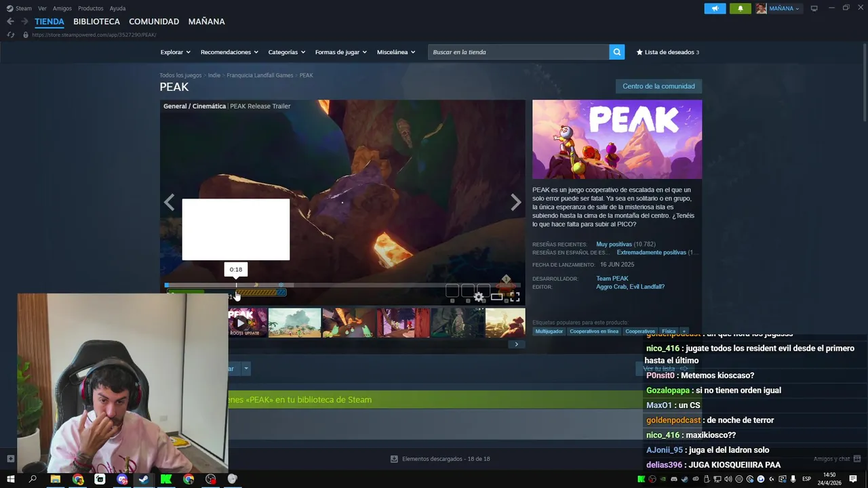Reload the page with the refresh icon
Viewport: 868px width, 488px height.
(11, 35)
